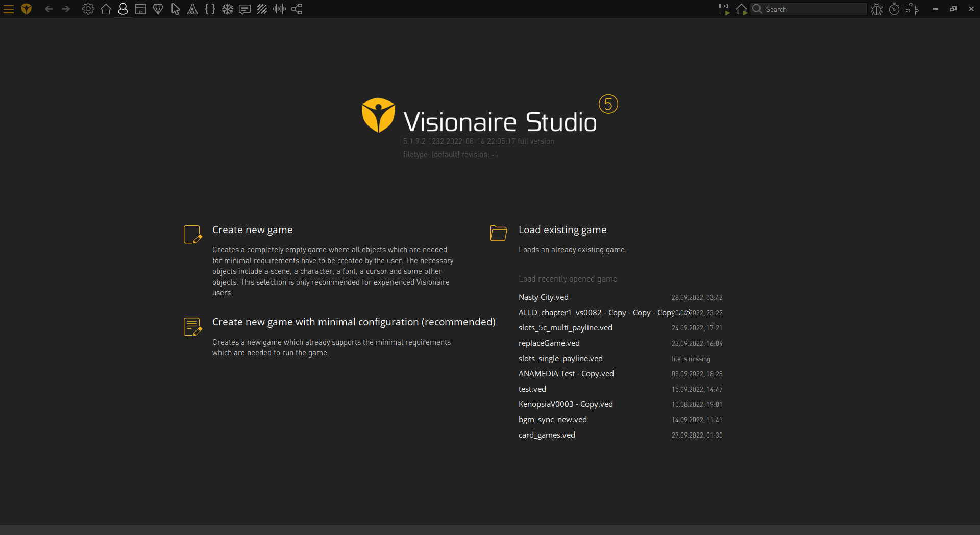Go back with the left arrow
Image resolution: width=980 pixels, height=535 pixels.
(48, 9)
